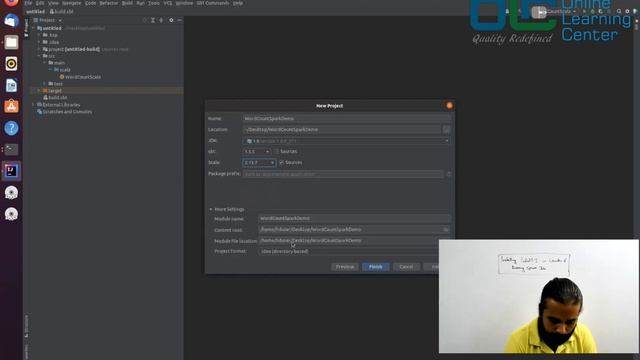Open the Navigate menu

coord(72,3)
